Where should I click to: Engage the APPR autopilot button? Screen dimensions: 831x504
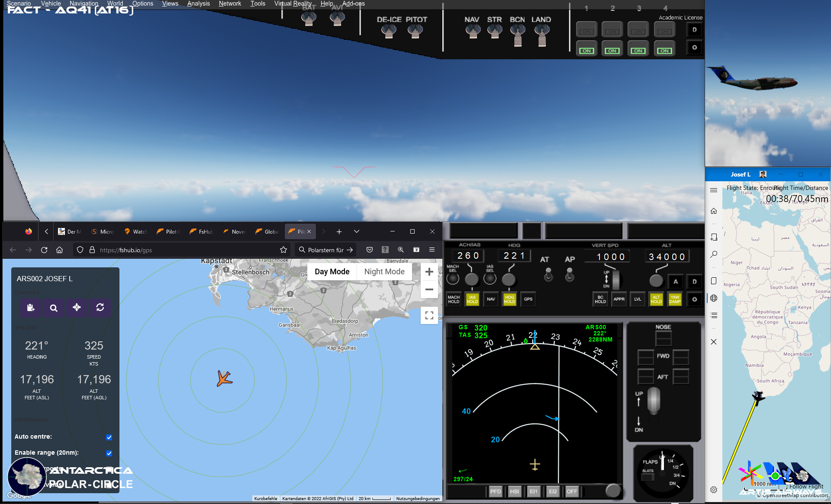(x=619, y=299)
